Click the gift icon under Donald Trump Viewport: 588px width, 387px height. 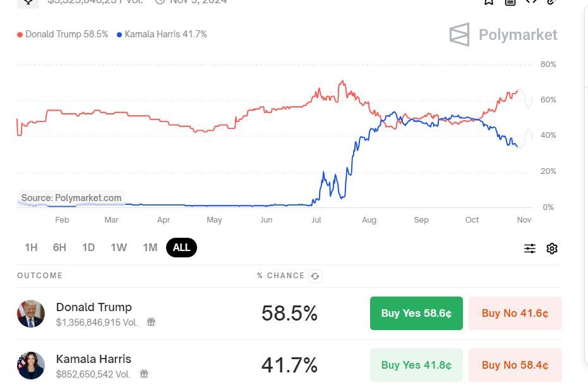click(x=151, y=322)
